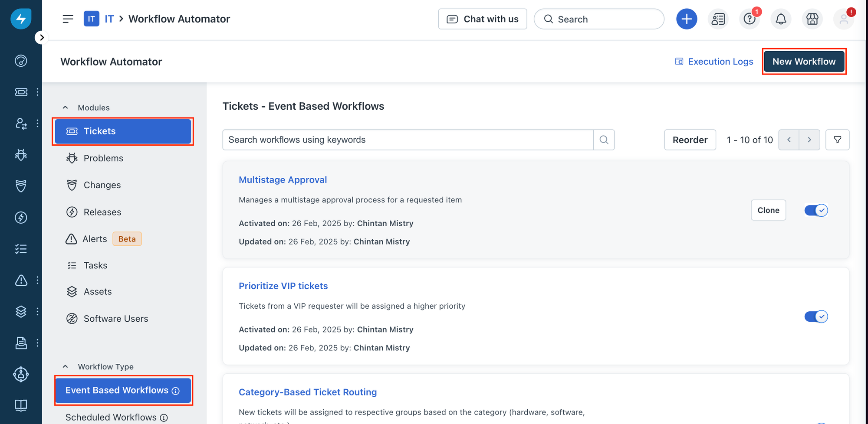Click the New Workflow button
Viewport: 868px width, 424px height.
coord(804,62)
